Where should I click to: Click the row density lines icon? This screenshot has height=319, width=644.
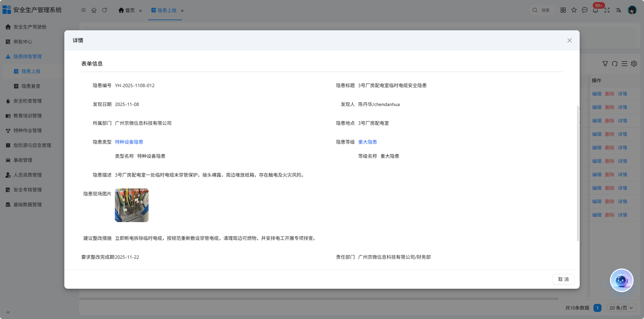pos(624,64)
